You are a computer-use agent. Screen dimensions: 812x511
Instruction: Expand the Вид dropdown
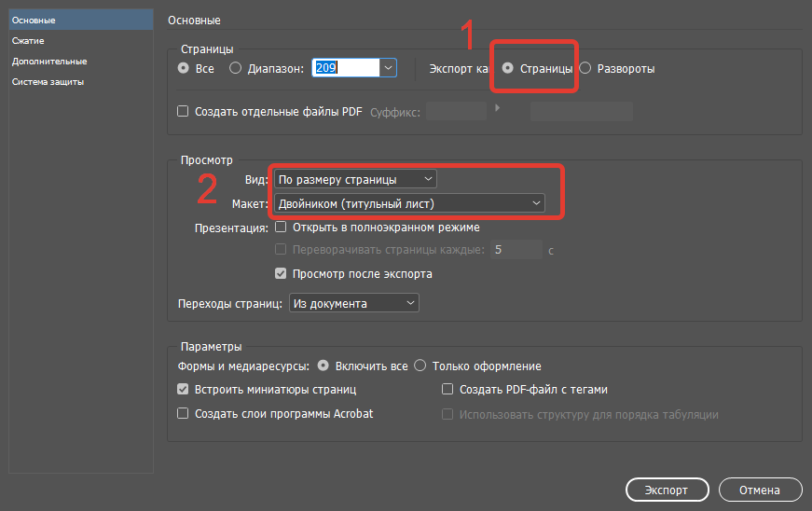click(x=355, y=179)
